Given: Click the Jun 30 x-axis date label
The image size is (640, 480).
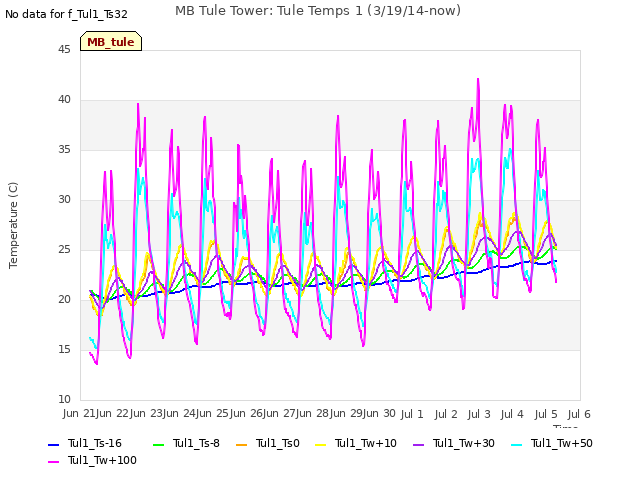Looking at the screenshot, I should click(380, 414).
